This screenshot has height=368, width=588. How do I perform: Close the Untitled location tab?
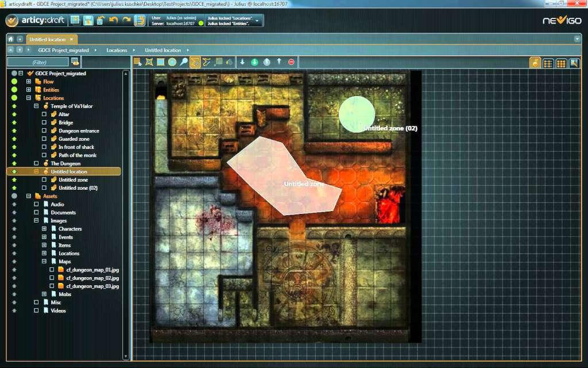pyautogui.click(x=72, y=39)
